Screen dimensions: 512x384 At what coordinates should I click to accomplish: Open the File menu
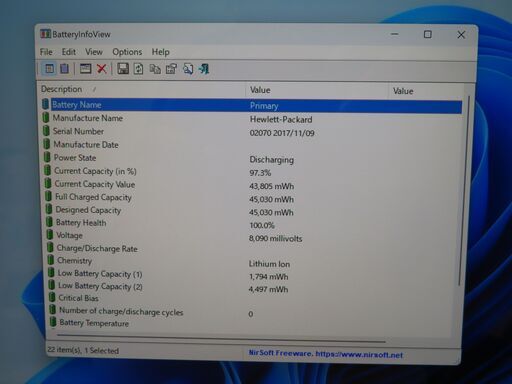(46, 52)
